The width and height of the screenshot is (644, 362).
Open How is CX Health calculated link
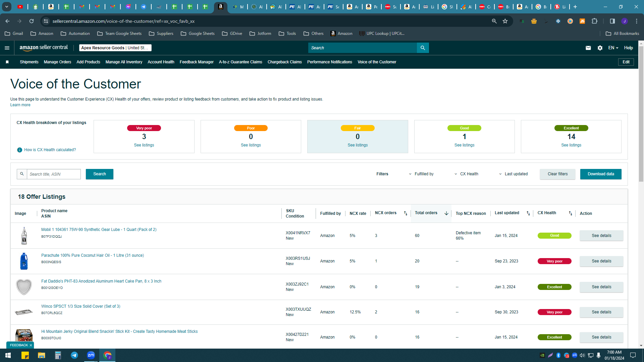pyautogui.click(x=50, y=150)
